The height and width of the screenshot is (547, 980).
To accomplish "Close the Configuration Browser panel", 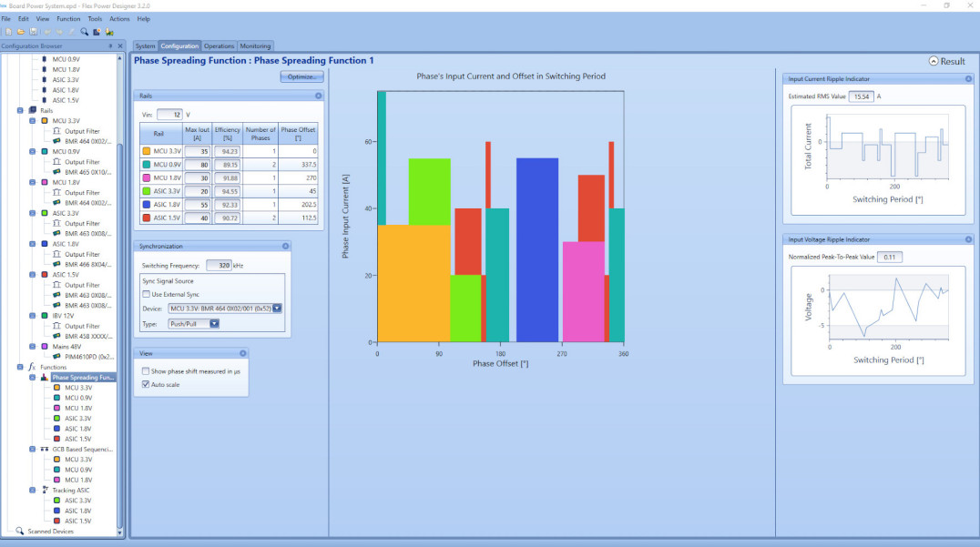I will coord(119,46).
